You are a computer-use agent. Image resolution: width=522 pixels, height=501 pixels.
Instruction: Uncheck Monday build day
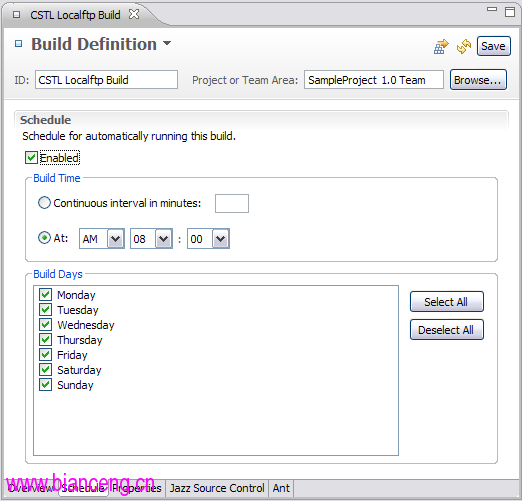45,294
